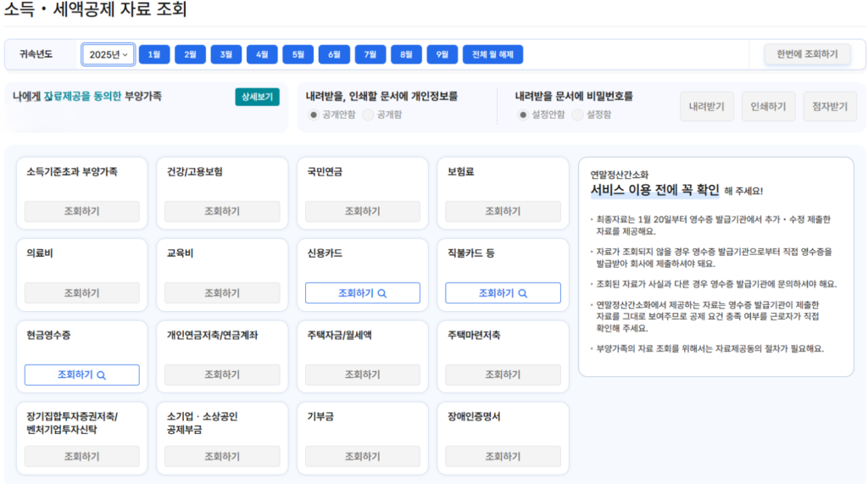Click 내려받을 문서에 비밀번호를 label

pyautogui.click(x=574, y=97)
